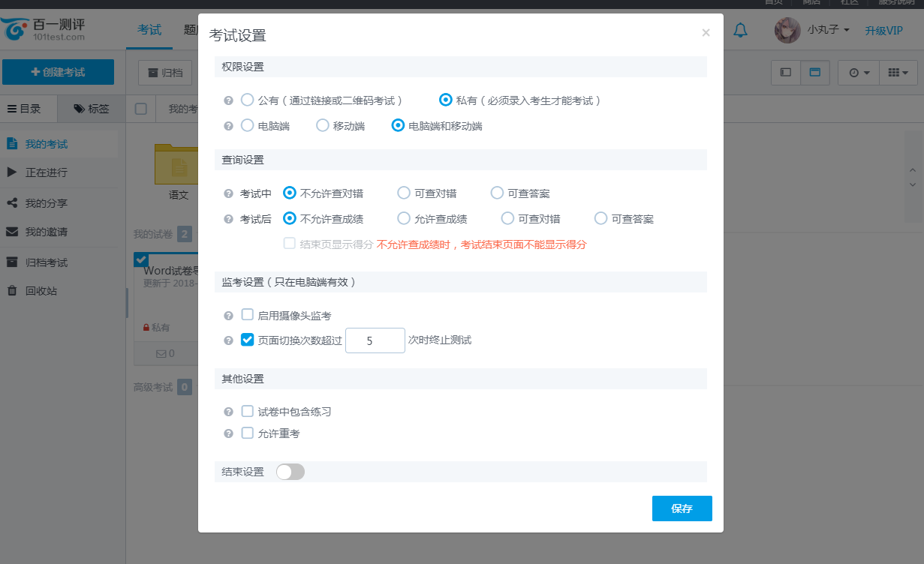This screenshot has width=924, height=564.
Task: Select 电脑端和移动端 radio button
Action: pos(398,126)
